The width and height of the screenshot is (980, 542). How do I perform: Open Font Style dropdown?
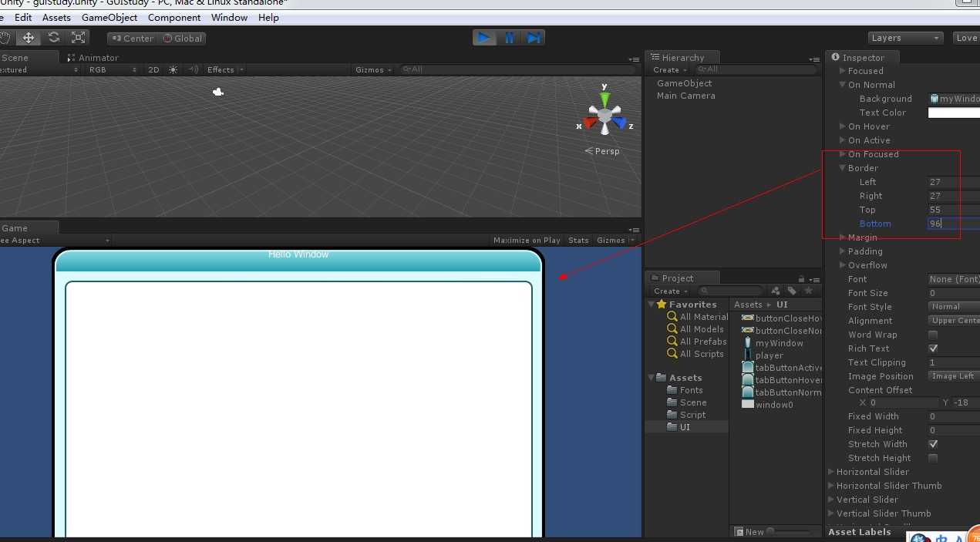[x=954, y=307]
